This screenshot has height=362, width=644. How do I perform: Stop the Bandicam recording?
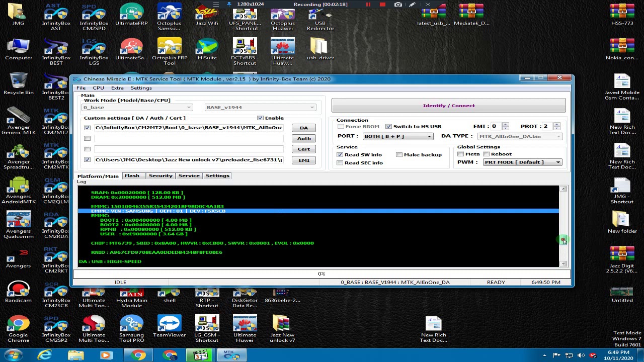click(382, 5)
